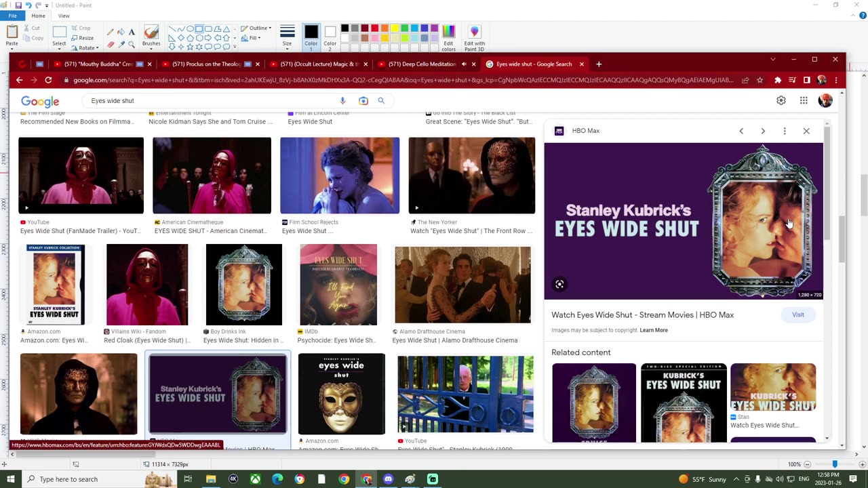Open the Paint File menu

tap(13, 16)
